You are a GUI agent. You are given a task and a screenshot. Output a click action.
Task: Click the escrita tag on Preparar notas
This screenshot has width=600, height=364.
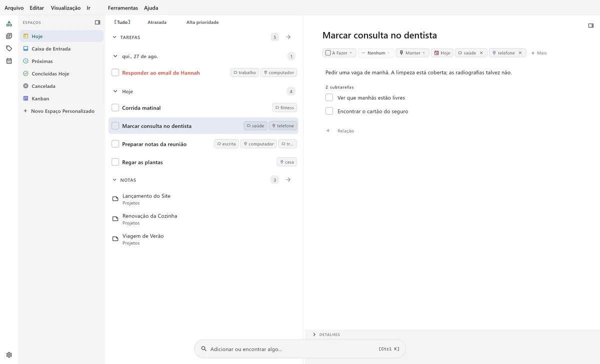coord(226,144)
